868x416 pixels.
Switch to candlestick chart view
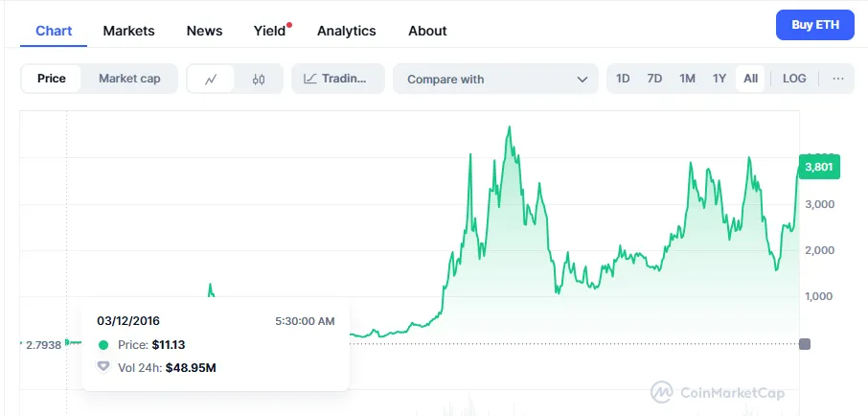pyautogui.click(x=259, y=79)
